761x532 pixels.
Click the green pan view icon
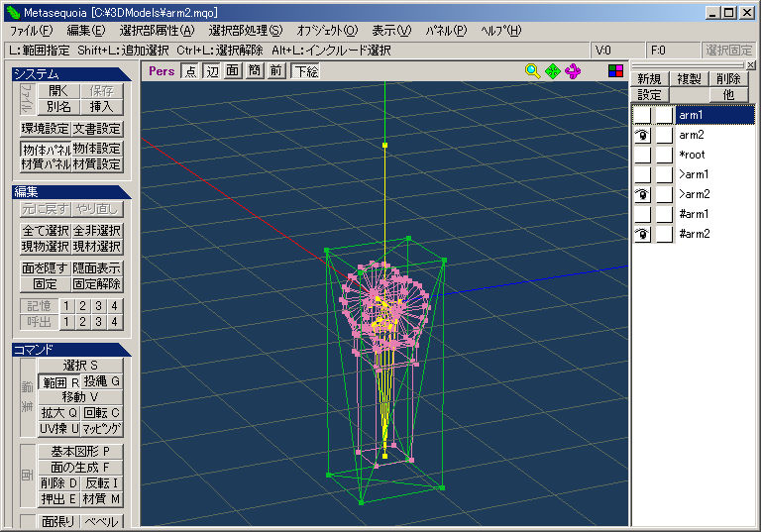pos(553,71)
